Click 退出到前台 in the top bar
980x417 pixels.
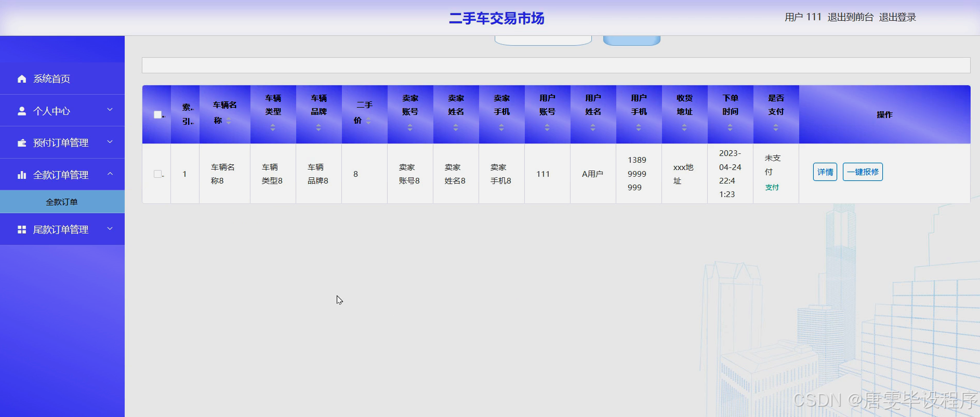pyautogui.click(x=851, y=17)
